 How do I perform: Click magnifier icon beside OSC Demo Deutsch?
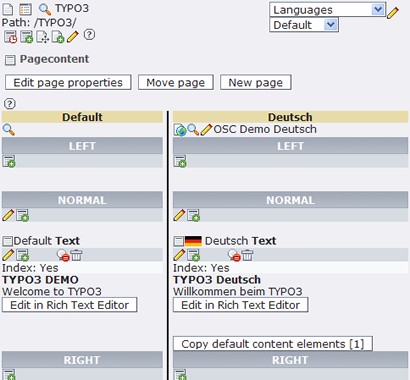(193, 129)
